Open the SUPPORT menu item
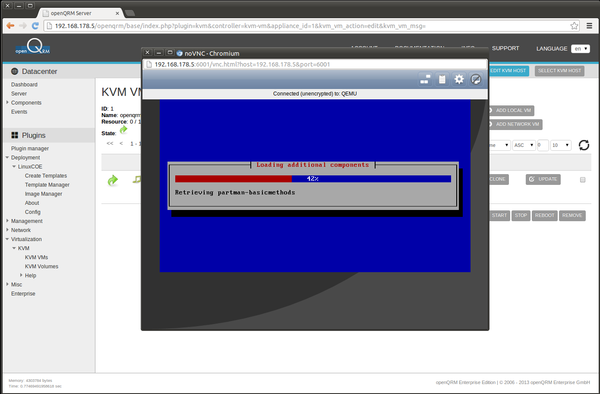600x394 pixels. [x=505, y=48]
